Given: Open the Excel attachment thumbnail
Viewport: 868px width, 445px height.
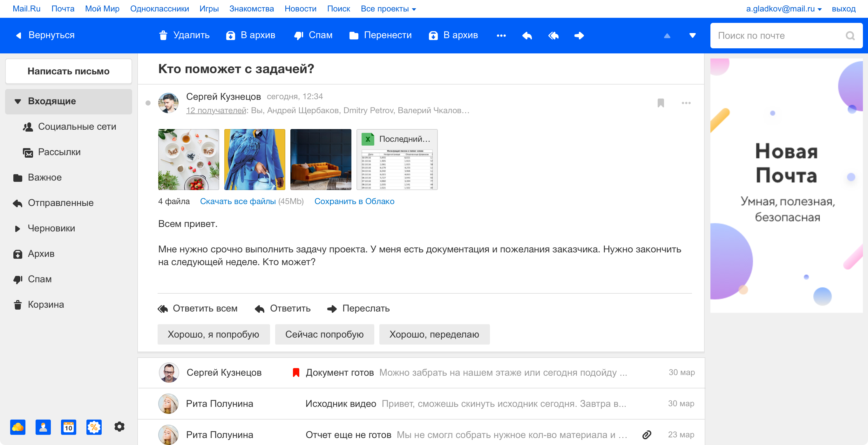Looking at the screenshot, I should 397,160.
